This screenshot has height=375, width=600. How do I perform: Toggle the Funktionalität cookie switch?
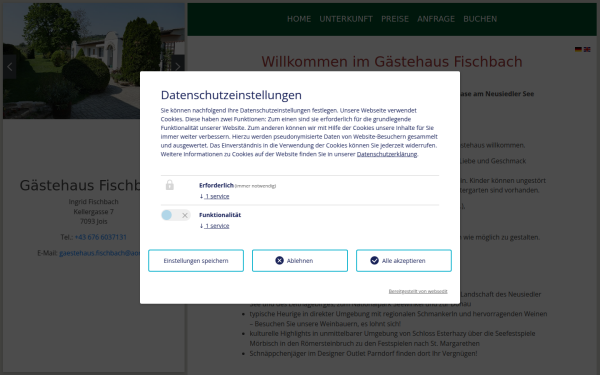pyautogui.click(x=176, y=215)
